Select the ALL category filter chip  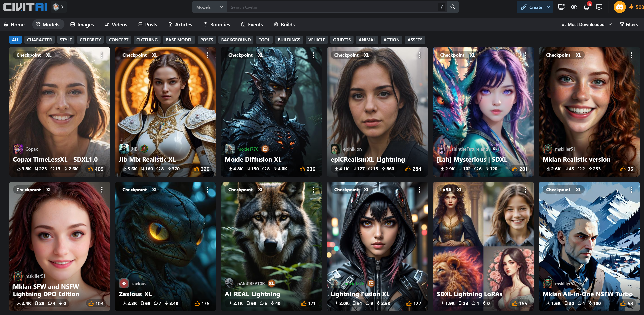[15, 40]
